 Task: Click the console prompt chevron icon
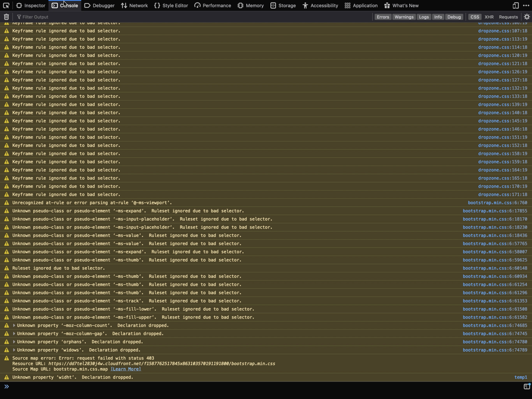[x=6, y=387]
